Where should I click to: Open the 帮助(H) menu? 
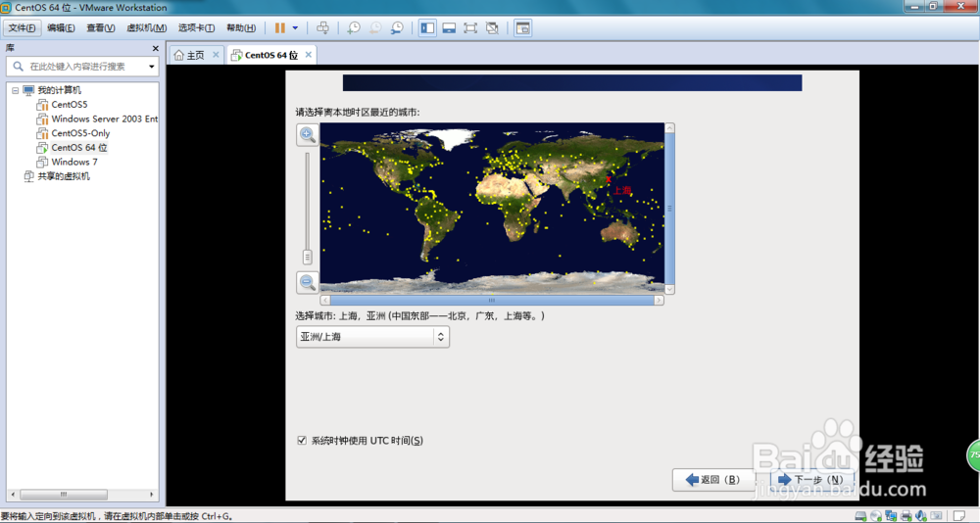point(241,28)
